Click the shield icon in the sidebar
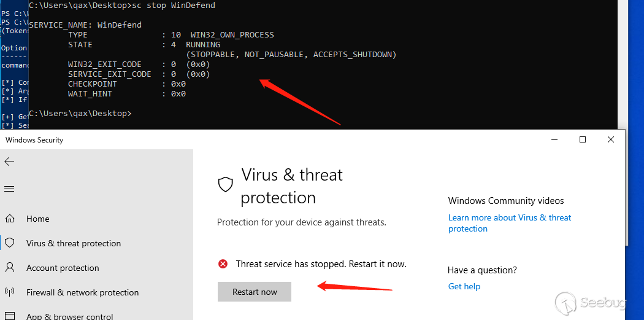The width and height of the screenshot is (644, 320). 10,243
